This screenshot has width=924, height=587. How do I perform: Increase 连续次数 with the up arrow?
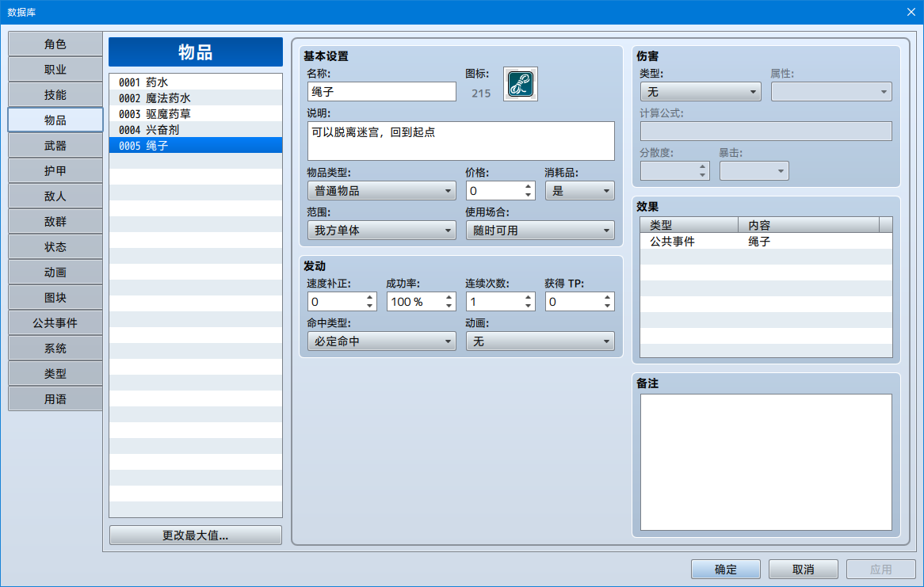click(528, 297)
